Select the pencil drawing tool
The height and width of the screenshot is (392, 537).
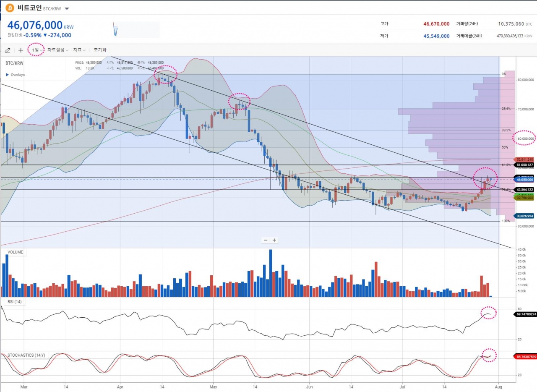(8, 50)
